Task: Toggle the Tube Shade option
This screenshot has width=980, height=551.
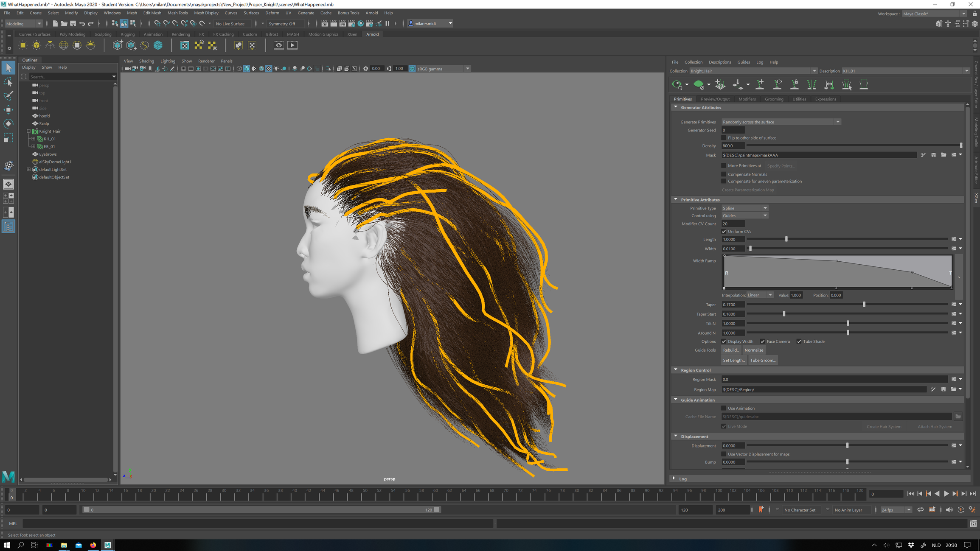Action: click(799, 341)
